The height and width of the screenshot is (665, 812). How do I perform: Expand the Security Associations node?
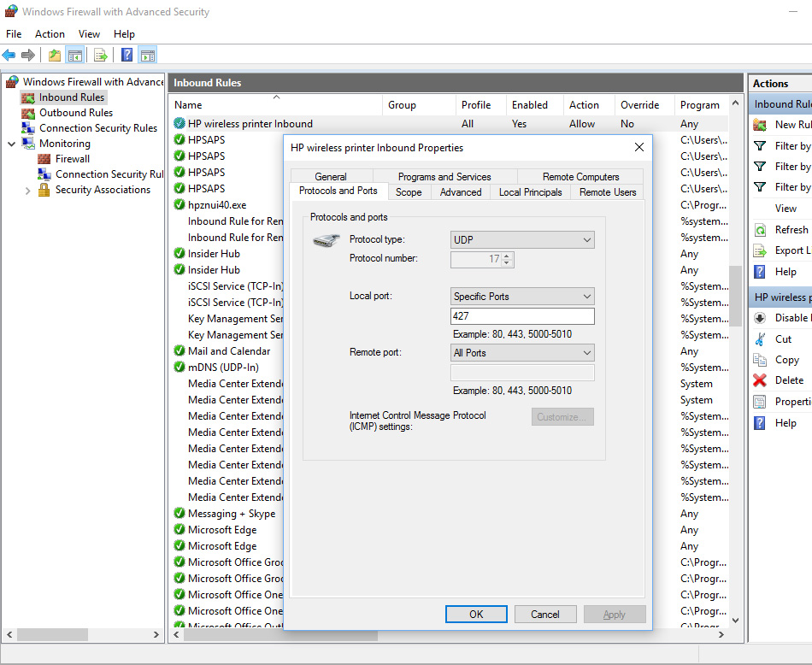28,191
